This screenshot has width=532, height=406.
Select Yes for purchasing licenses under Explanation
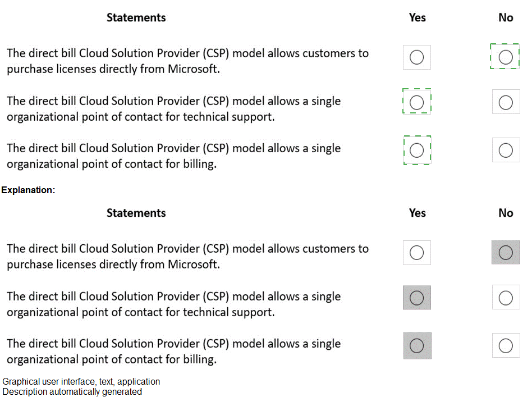416,253
